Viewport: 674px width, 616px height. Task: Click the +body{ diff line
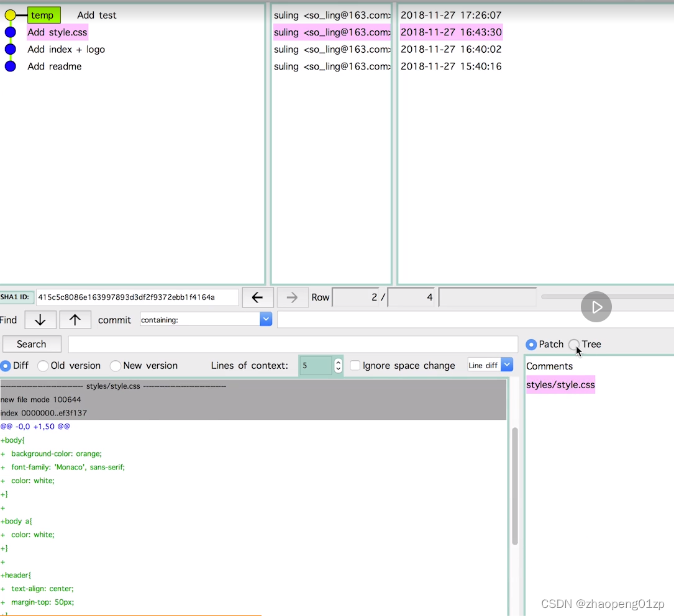[13, 440]
